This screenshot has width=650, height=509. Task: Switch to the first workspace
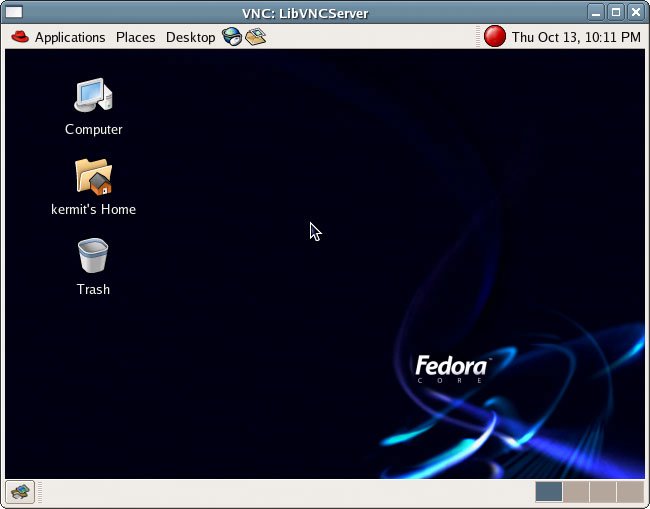tap(549, 491)
